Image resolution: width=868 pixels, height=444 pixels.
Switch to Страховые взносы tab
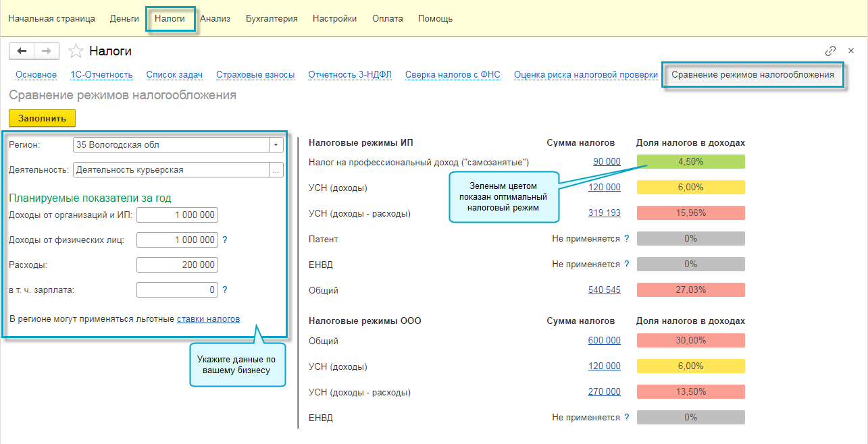tap(255, 75)
